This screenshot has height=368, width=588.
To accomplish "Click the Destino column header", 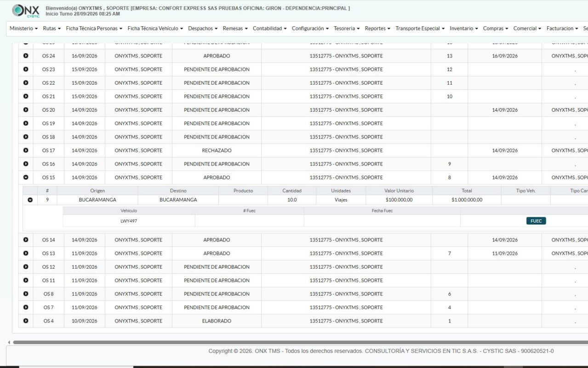I will coord(178,190).
